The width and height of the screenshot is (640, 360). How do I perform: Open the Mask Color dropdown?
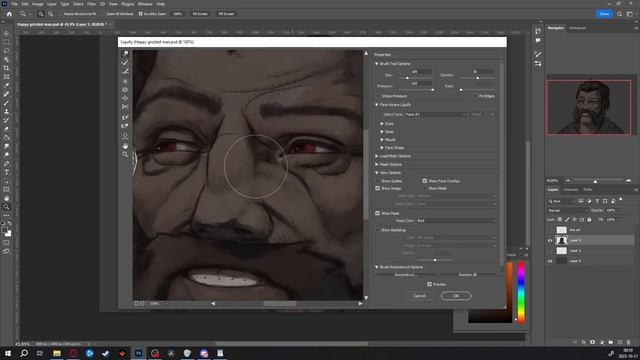(x=456, y=221)
